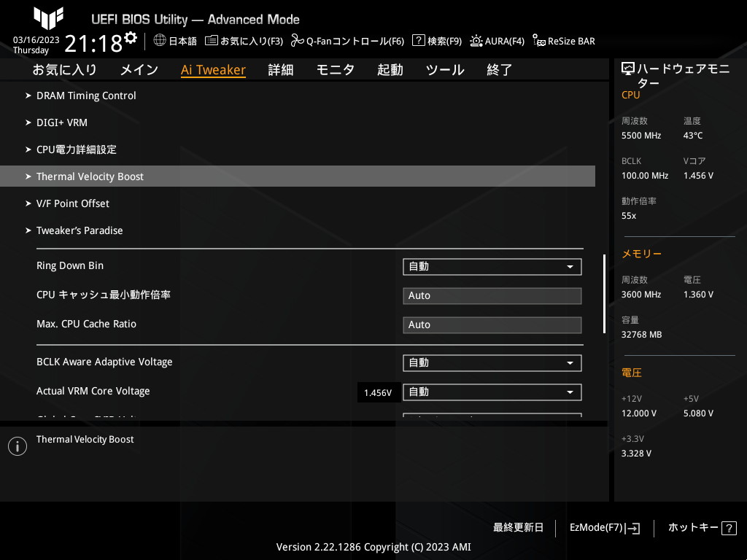Click memory capacity 32768 MB value
This screenshot has width=747, height=560.
point(642,335)
